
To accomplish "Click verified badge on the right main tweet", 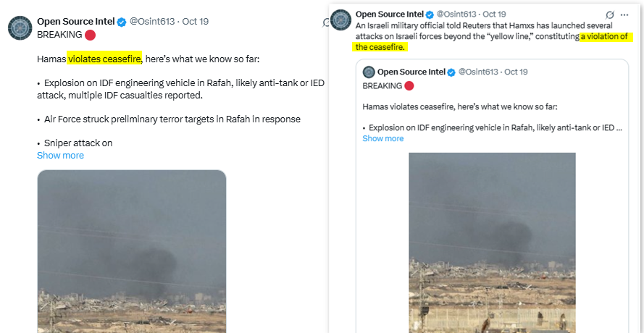I will (430, 14).
